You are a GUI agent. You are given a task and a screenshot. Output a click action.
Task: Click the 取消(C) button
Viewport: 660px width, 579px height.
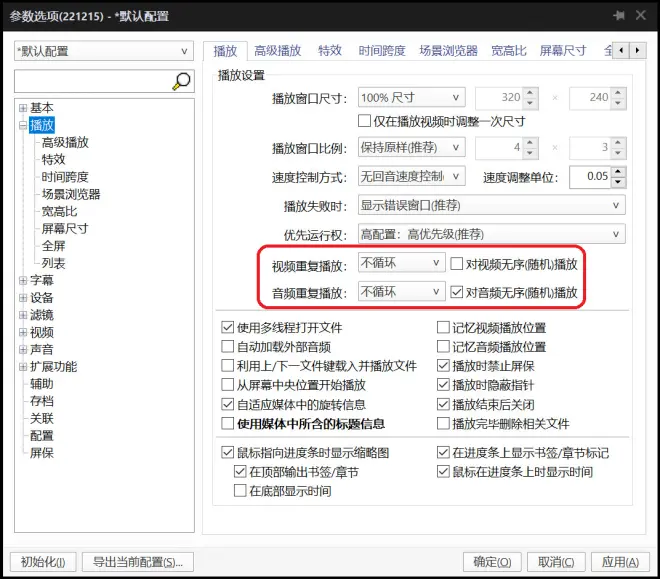556,562
